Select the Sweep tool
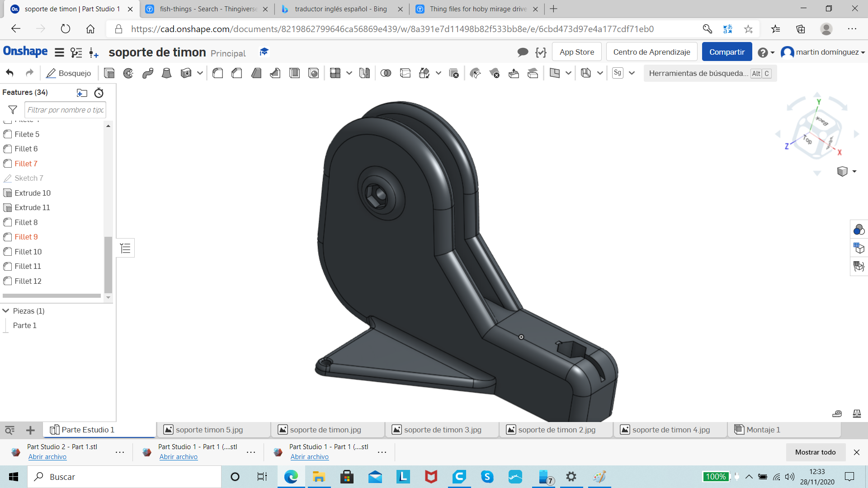This screenshot has height=488, width=868. (x=148, y=73)
